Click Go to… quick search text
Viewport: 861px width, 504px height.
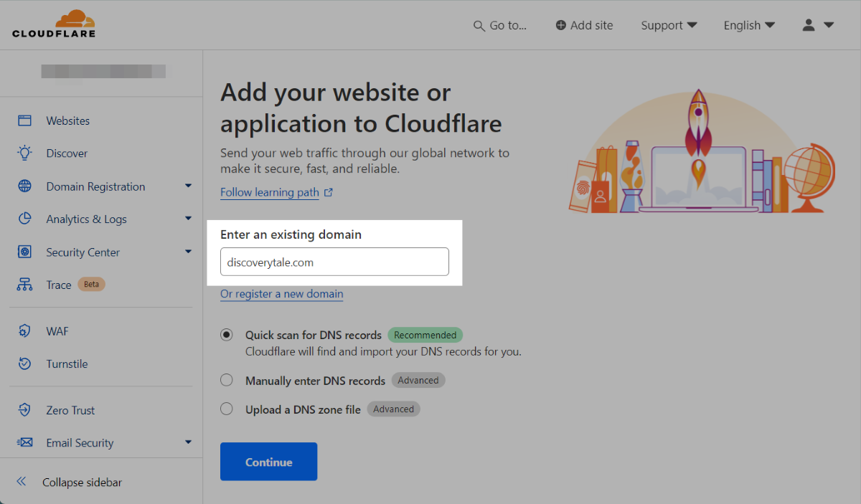(x=508, y=25)
